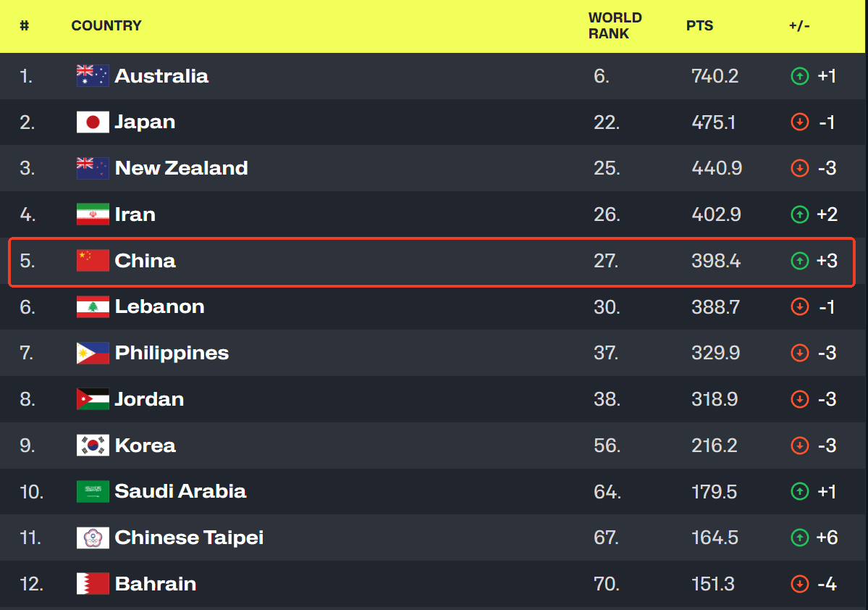
Task: Open the New Zealand country link
Action: (x=181, y=168)
